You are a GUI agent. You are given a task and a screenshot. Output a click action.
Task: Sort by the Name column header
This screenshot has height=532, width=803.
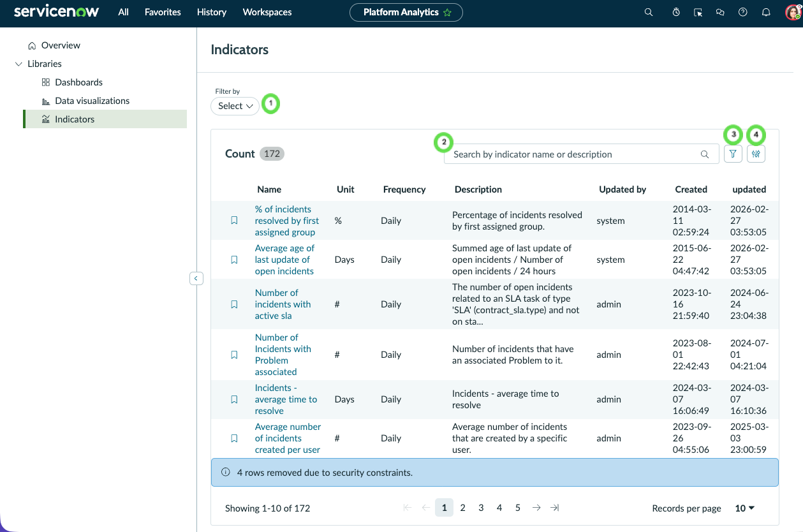(x=269, y=189)
